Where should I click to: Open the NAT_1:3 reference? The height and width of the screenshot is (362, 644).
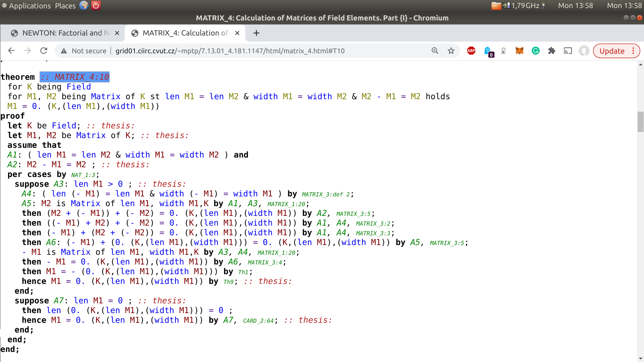point(84,175)
